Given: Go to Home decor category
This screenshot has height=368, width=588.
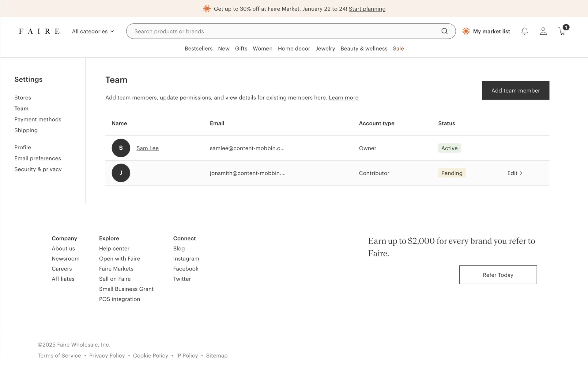Looking at the screenshot, I should coord(294,48).
